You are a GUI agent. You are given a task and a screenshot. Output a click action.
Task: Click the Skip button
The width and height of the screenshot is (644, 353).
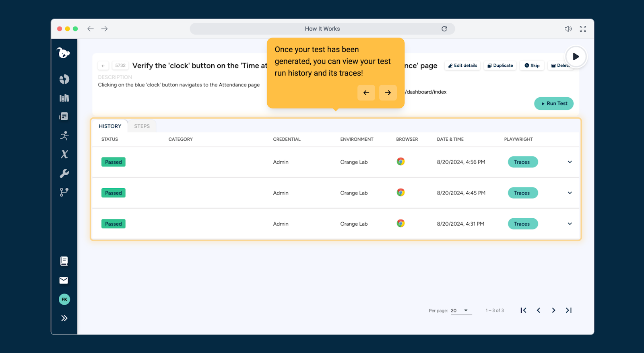(532, 66)
